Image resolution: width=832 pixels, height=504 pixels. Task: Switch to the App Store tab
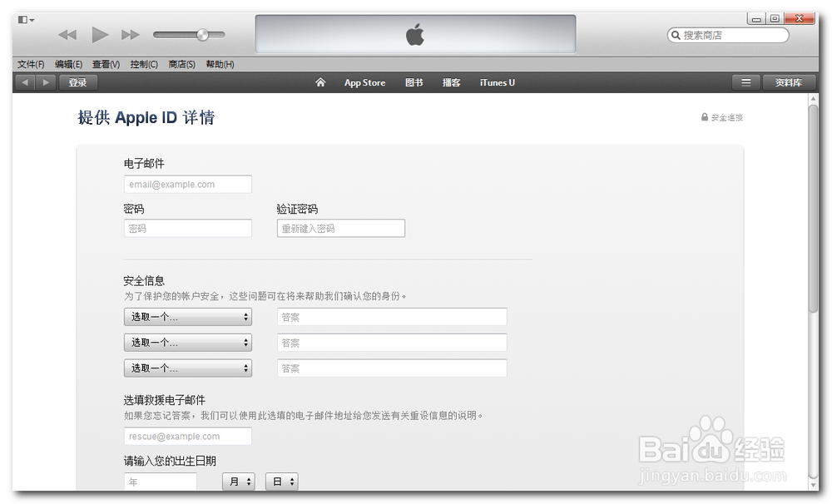click(x=364, y=83)
